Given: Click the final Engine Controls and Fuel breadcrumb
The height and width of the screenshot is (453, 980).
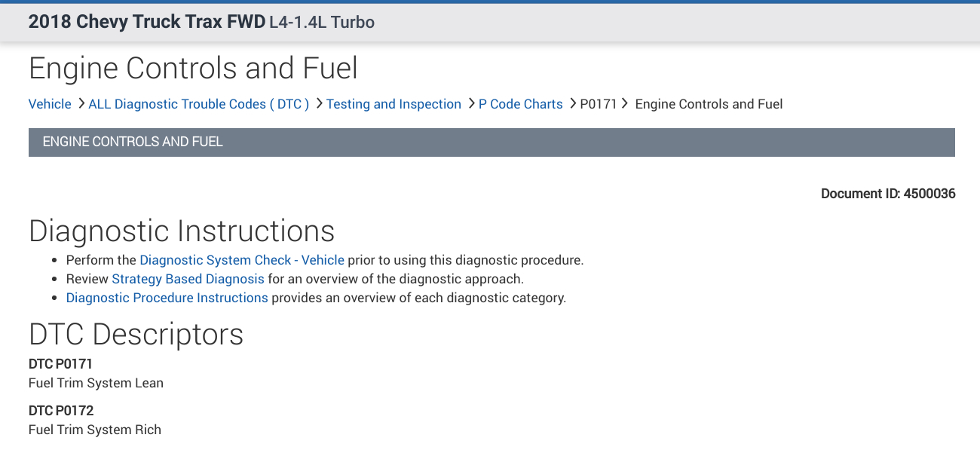Looking at the screenshot, I should 709,104.
